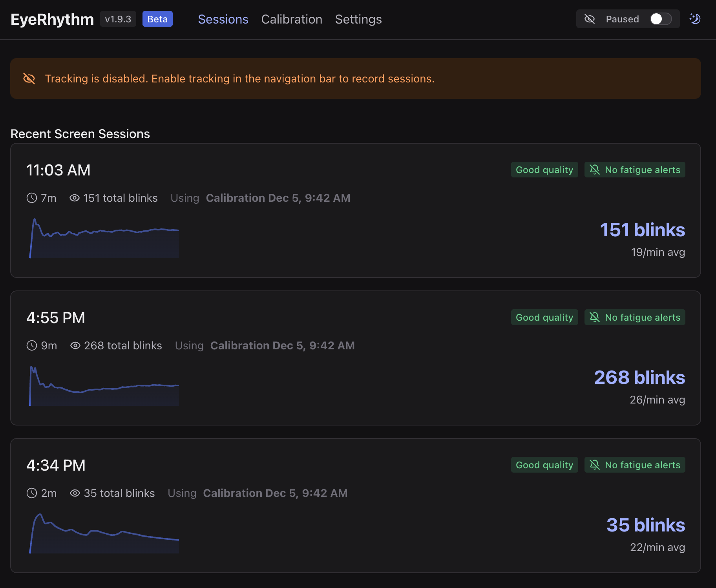Viewport: 716px width, 588px height.
Task: Click the large 268 blinks figure
Action: [x=639, y=377]
